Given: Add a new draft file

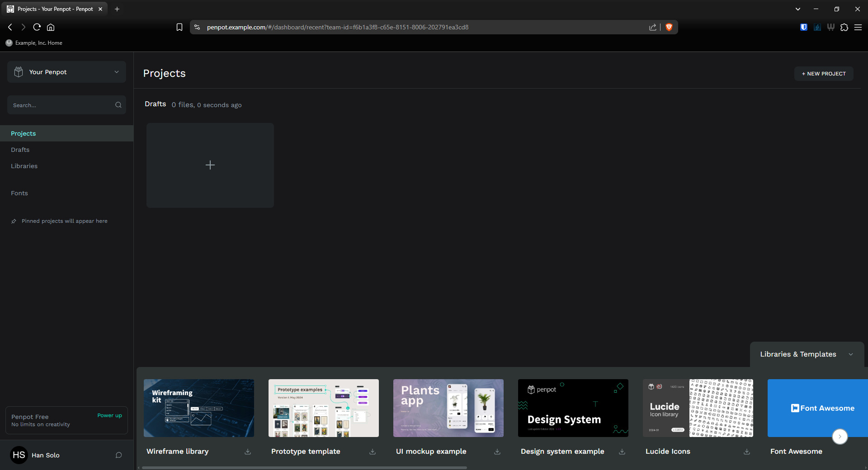Looking at the screenshot, I should click(x=210, y=165).
